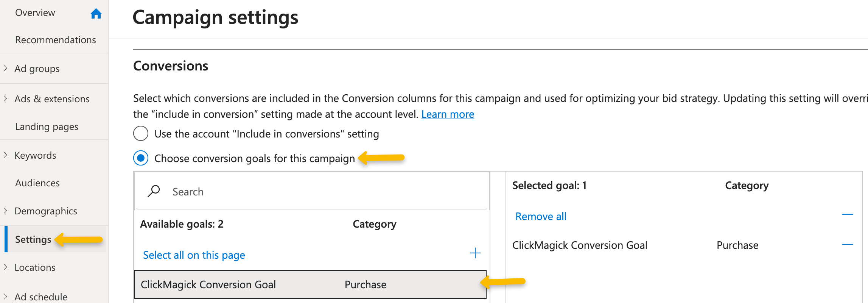Viewport: 868px width, 303px height.
Task: Open Recommendations in the sidebar
Action: click(x=55, y=40)
